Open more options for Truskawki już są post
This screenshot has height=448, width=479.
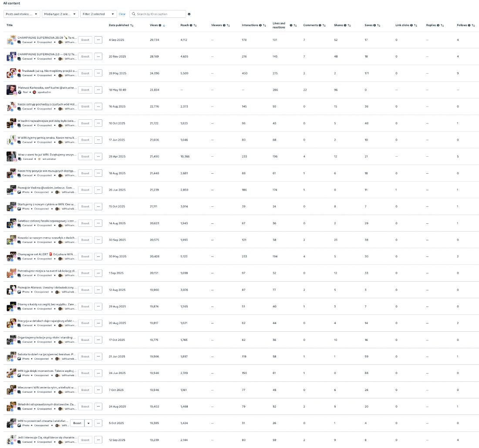pyautogui.click(x=98, y=73)
